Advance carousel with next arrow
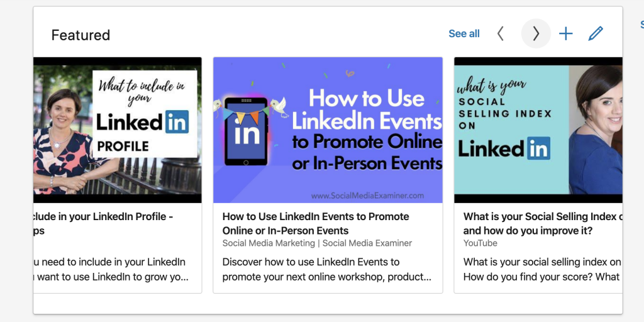This screenshot has width=644, height=322. point(536,34)
